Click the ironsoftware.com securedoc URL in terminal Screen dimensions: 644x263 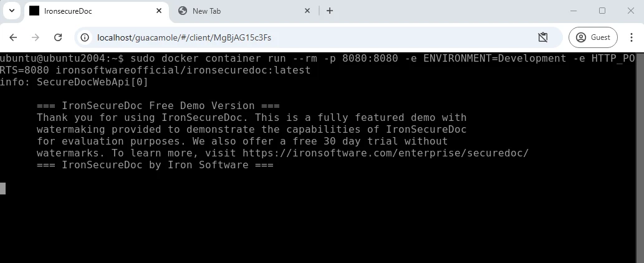pos(385,153)
